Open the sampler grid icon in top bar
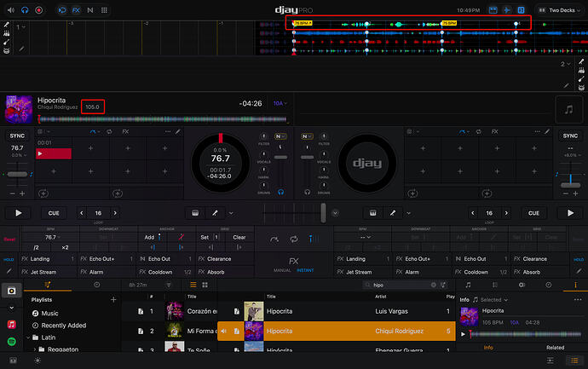The height and width of the screenshot is (369, 588). pyautogui.click(x=104, y=10)
